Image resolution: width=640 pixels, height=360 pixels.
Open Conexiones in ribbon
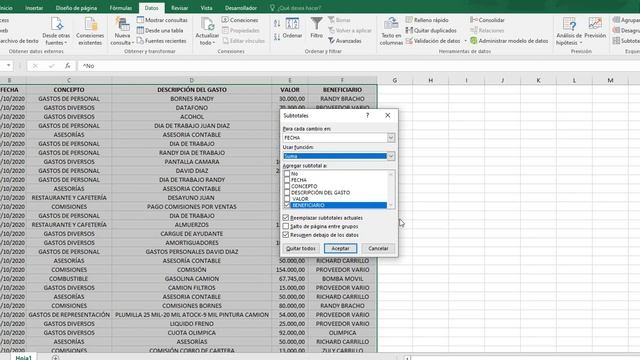pyautogui.click(x=240, y=20)
